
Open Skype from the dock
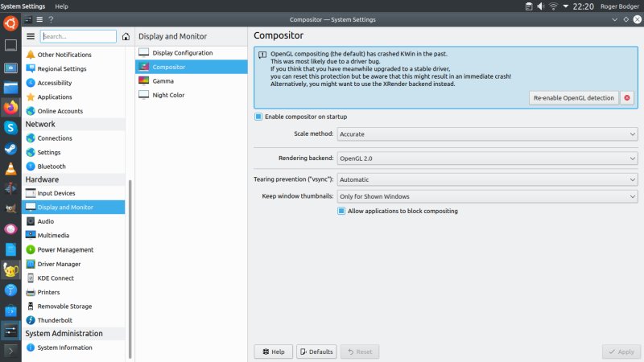(x=11, y=128)
